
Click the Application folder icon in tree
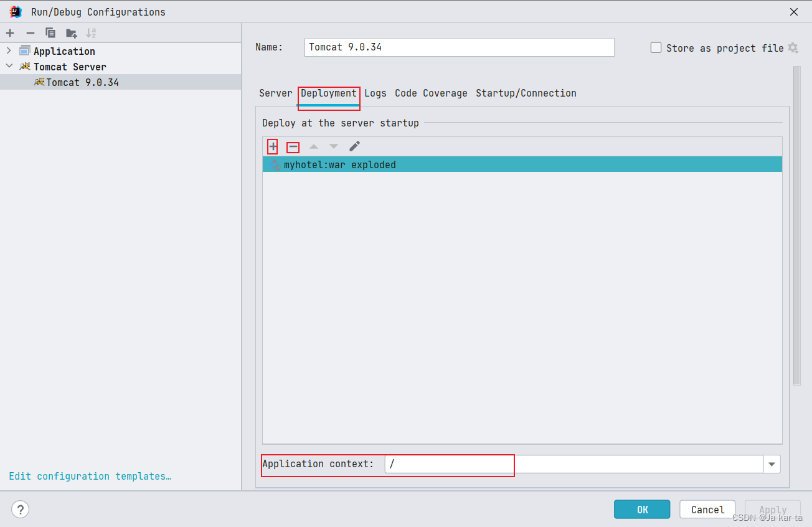25,51
